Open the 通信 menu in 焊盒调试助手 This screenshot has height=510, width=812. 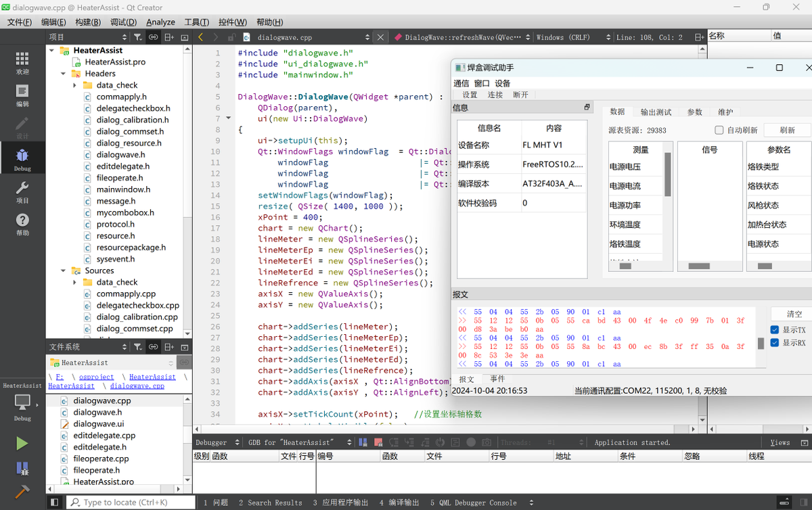click(461, 83)
